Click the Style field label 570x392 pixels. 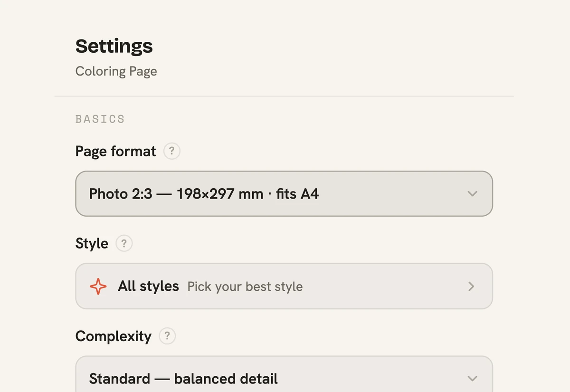(x=92, y=244)
